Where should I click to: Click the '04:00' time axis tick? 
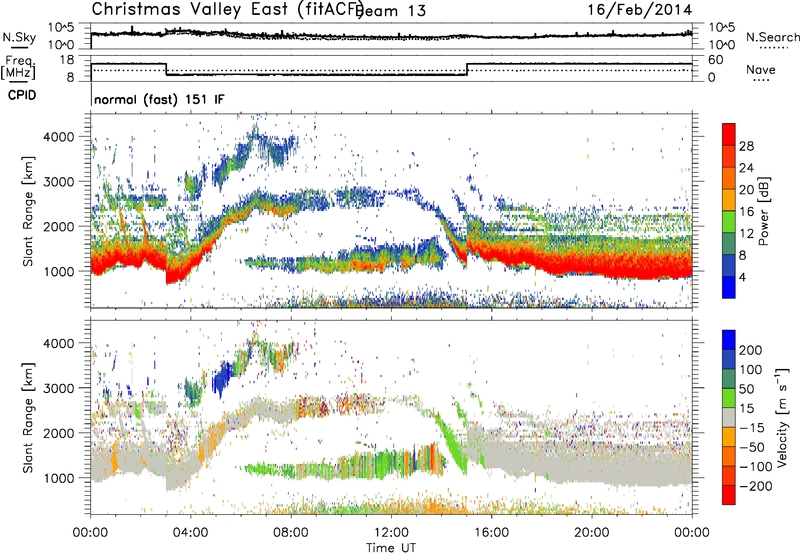(191, 532)
